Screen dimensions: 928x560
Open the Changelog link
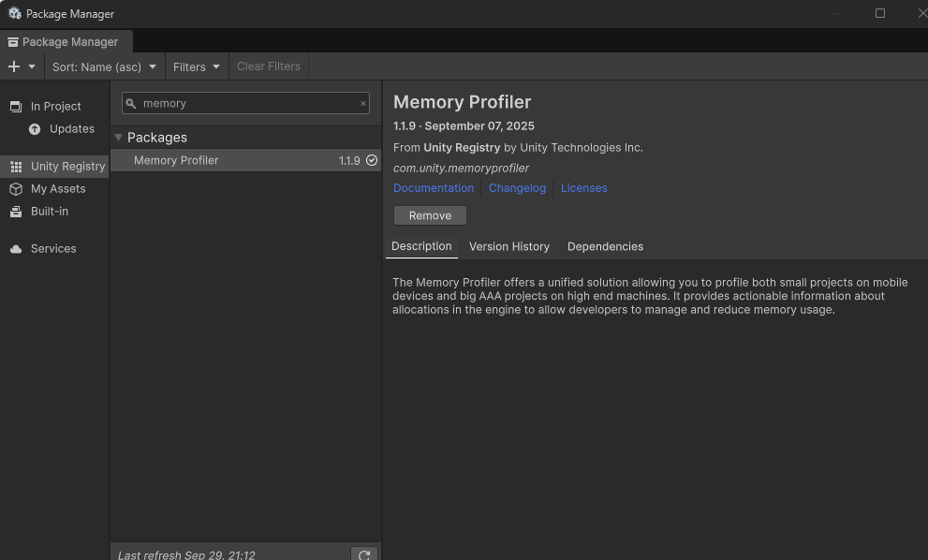point(517,187)
